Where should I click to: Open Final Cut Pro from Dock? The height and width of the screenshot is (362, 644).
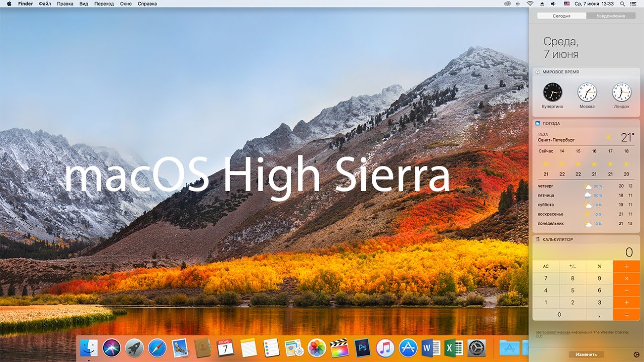coord(339,348)
